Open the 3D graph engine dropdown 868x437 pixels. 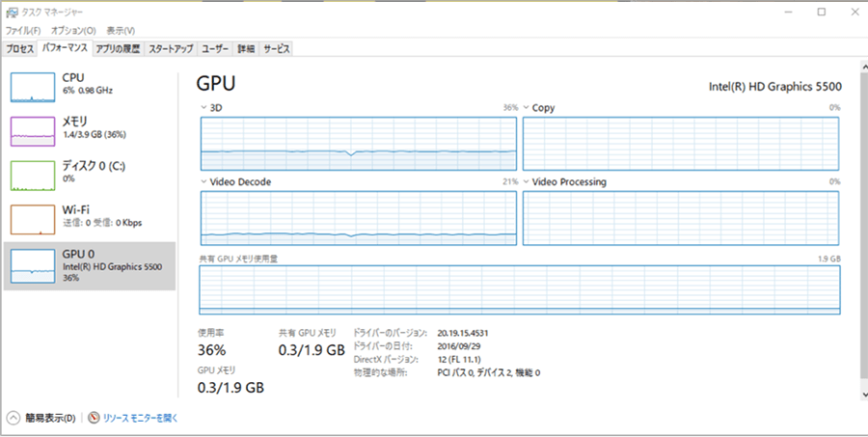pyautogui.click(x=203, y=107)
